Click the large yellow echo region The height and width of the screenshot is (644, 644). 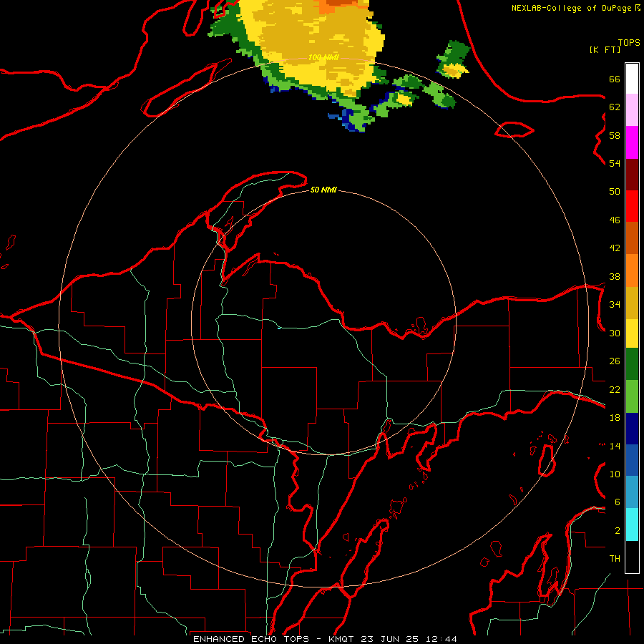point(312,45)
